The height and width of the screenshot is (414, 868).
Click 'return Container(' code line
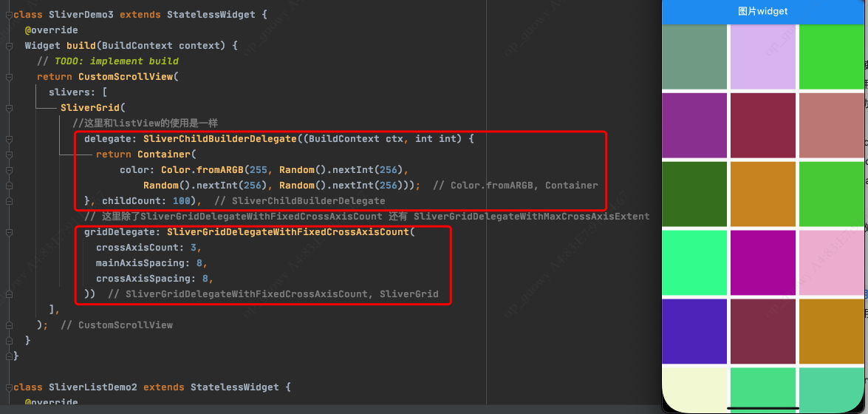(x=146, y=154)
